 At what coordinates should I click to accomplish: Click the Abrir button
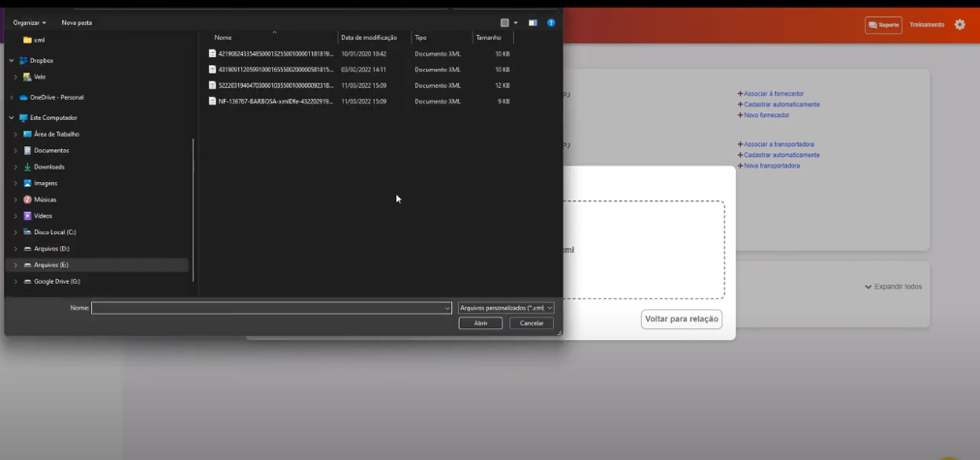(480, 323)
